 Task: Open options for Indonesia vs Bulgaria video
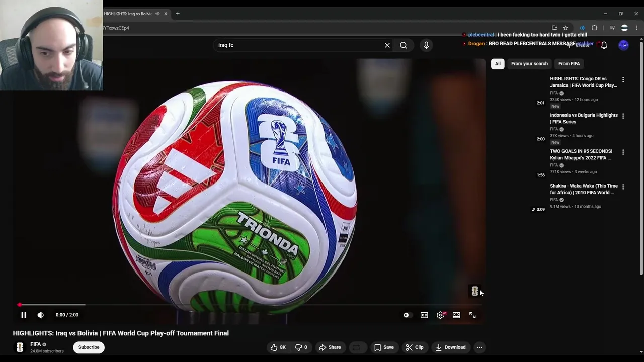pyautogui.click(x=623, y=116)
